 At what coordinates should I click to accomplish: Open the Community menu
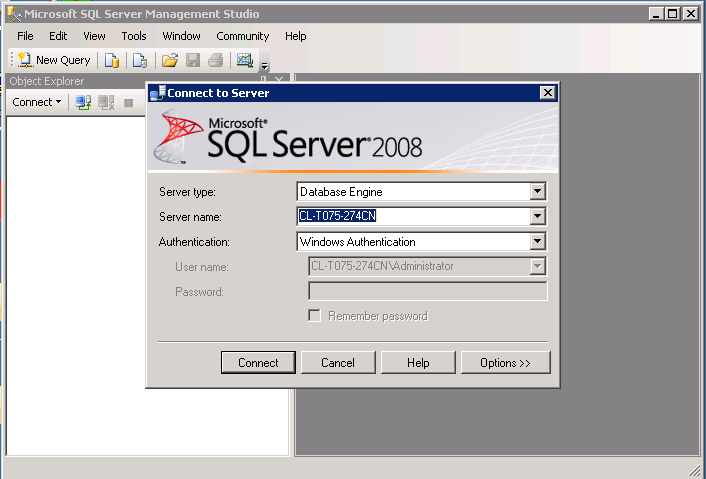pos(243,36)
